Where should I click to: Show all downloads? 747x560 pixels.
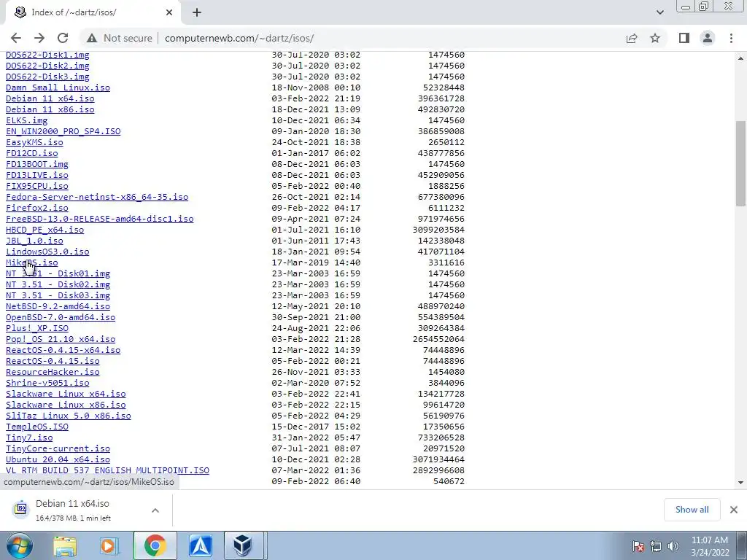point(692,510)
